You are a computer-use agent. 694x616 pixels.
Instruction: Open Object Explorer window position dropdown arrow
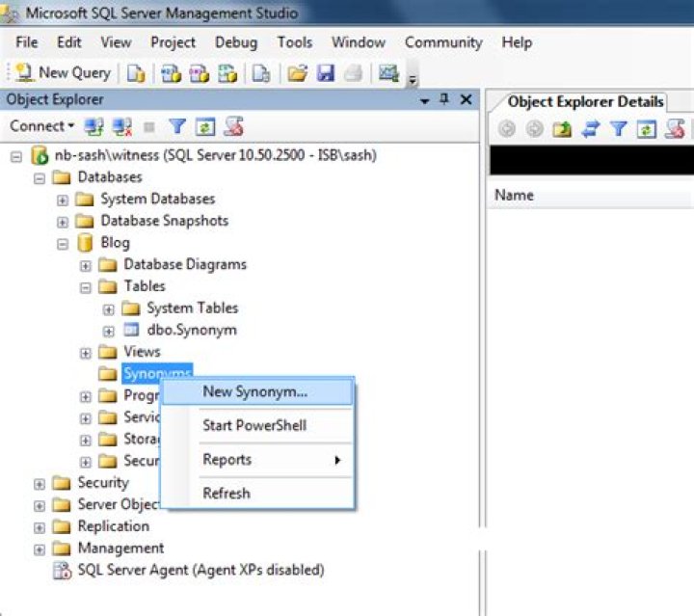tap(424, 101)
